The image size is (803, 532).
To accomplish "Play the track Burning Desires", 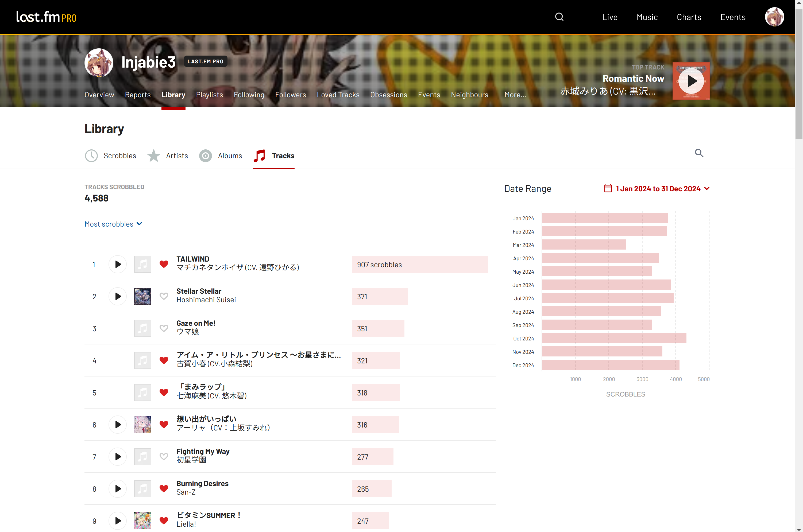I will [x=117, y=489].
